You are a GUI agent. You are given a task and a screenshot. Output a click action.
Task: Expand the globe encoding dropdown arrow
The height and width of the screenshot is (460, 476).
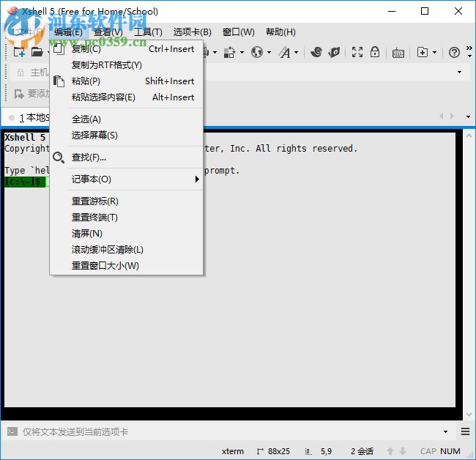click(269, 53)
